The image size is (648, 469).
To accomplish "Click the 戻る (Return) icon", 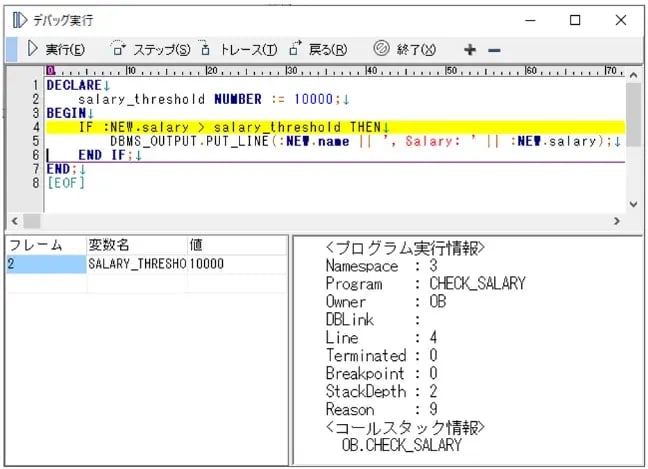I will [295, 49].
